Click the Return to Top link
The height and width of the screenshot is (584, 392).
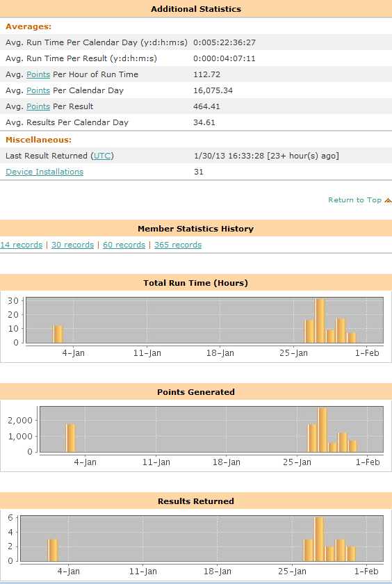click(x=354, y=200)
